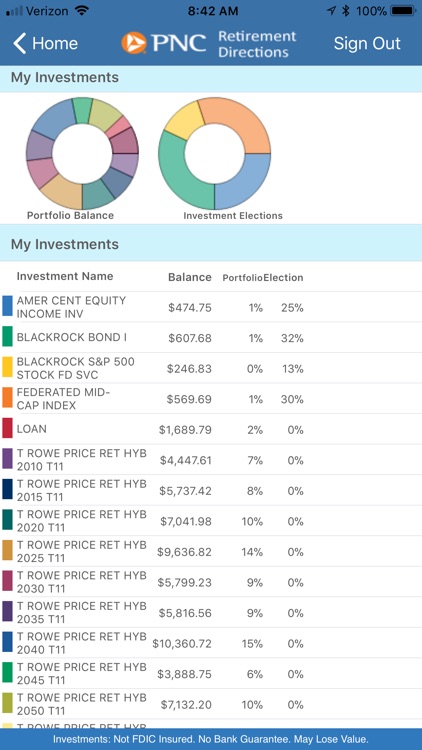The image size is (422, 750).
Task: Tap the tan swatch for RET HYB 2025
Action: point(7,551)
